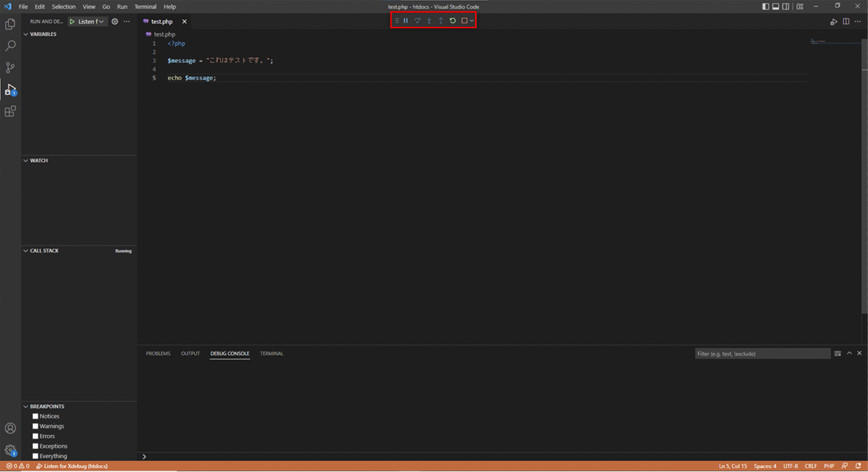Select the DEBUG CONSOLE tab
Image resolution: width=868 pixels, height=472 pixels.
tap(230, 353)
